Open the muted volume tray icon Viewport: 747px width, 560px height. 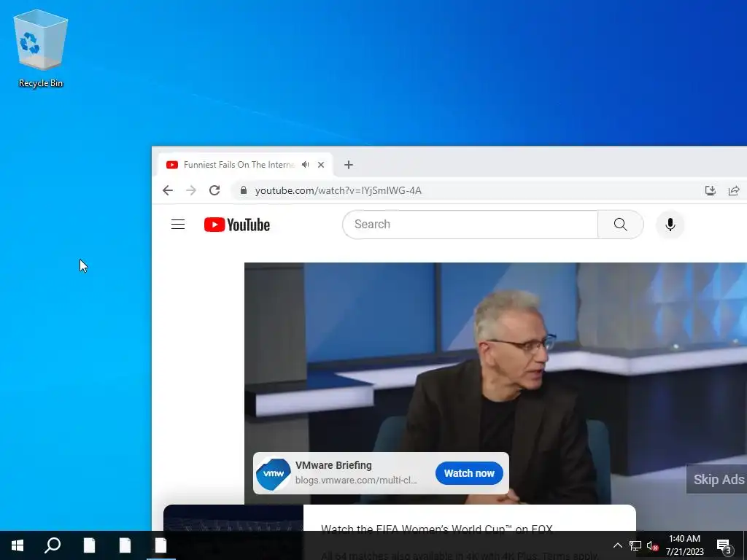(652, 545)
